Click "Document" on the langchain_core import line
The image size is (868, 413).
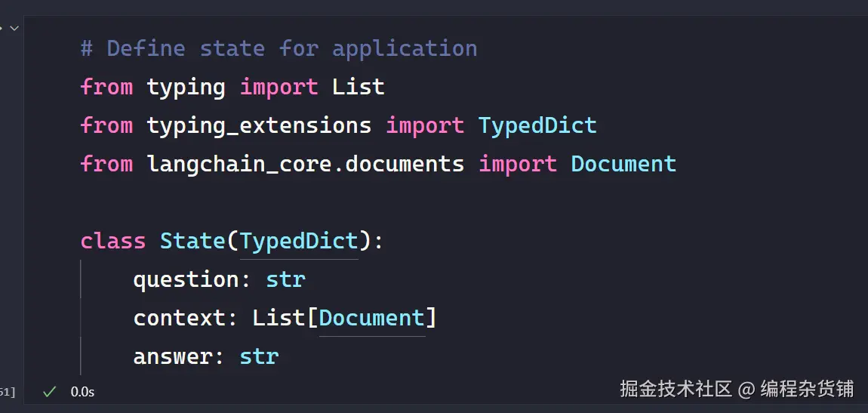click(623, 164)
